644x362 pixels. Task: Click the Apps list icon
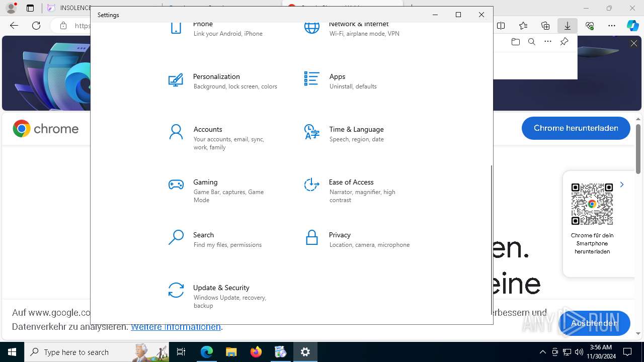coord(311,79)
